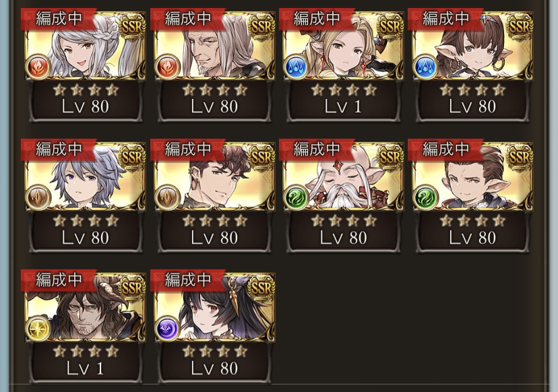Click earth element icon on purple-eyed character card
The height and width of the screenshot is (392, 558).
click(38, 197)
